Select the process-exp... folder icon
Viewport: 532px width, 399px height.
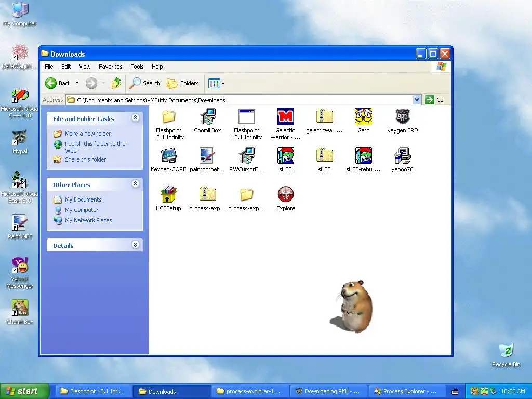click(247, 194)
